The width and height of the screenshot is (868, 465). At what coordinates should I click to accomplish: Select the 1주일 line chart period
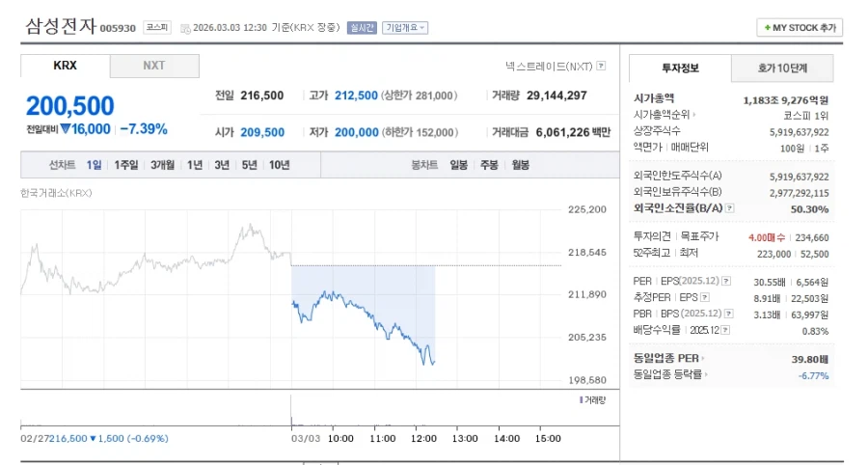click(126, 165)
